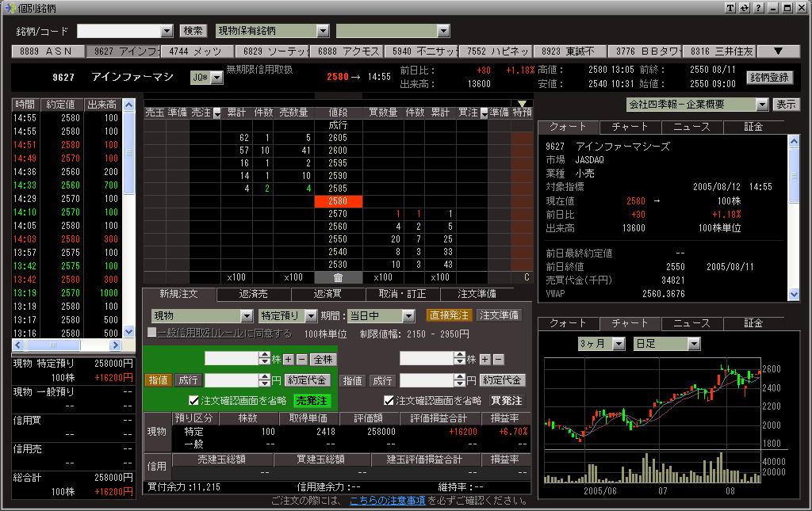Viewport: 812px width, 511px height.
Task: Open the empty dropdown next to 現物保有銘柄
Action: pyautogui.click(x=442, y=31)
